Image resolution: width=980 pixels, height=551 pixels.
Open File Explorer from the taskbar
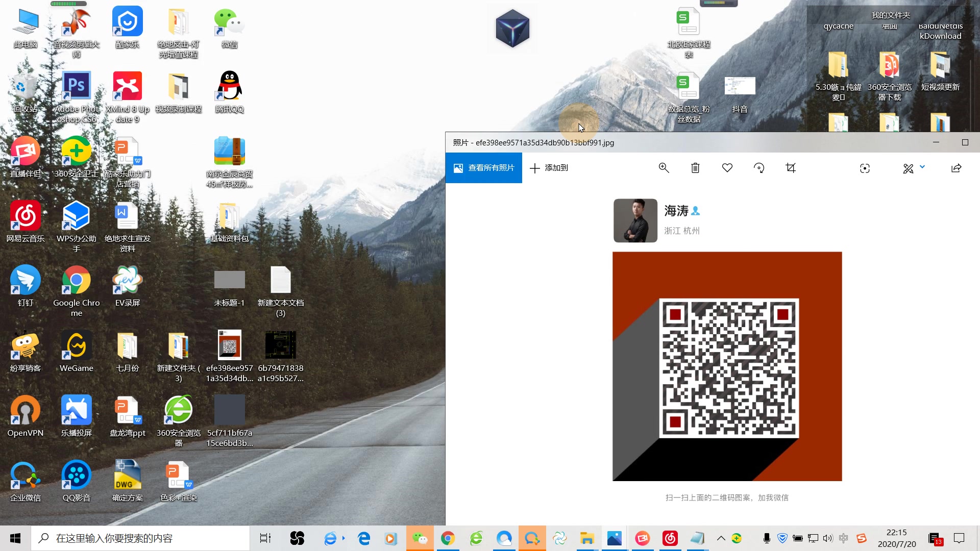click(x=586, y=538)
